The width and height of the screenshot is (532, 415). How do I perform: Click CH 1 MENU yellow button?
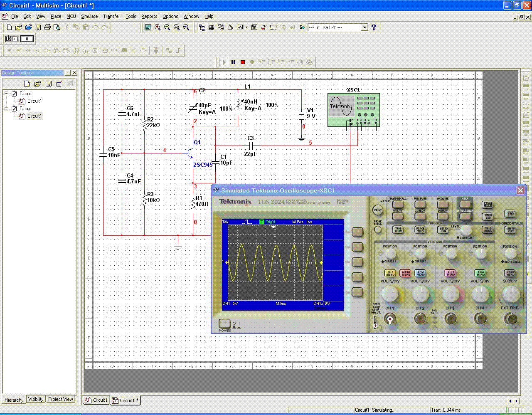390,273
